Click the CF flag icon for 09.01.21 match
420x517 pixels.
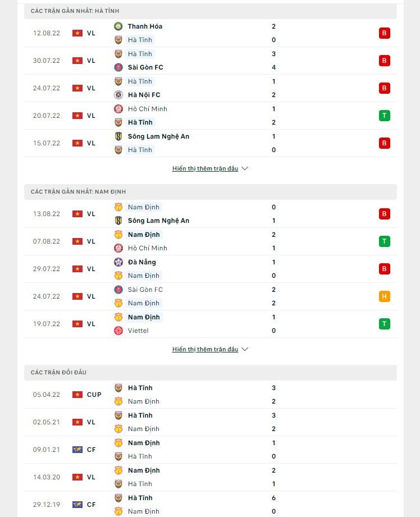coord(77,450)
